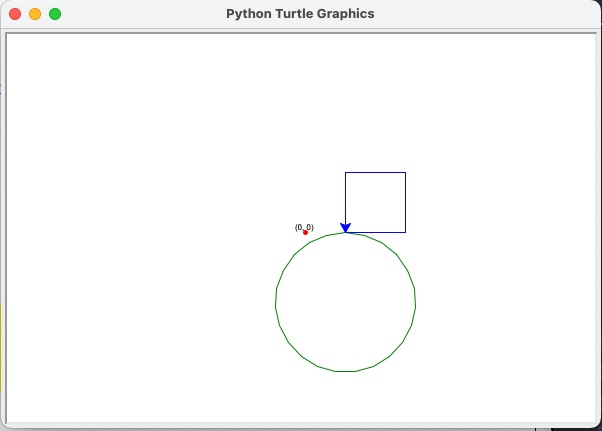This screenshot has width=602, height=431.
Task: Click the leftmost point of the green circle
Action: point(276,302)
